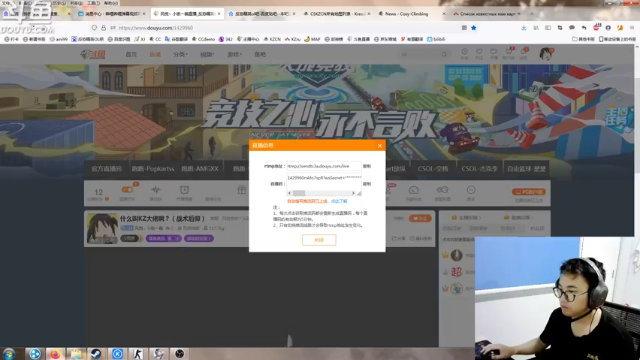Open the home page item in Douyu navigation
Screen dimensions: 640x360
pyautogui.click(x=131, y=54)
